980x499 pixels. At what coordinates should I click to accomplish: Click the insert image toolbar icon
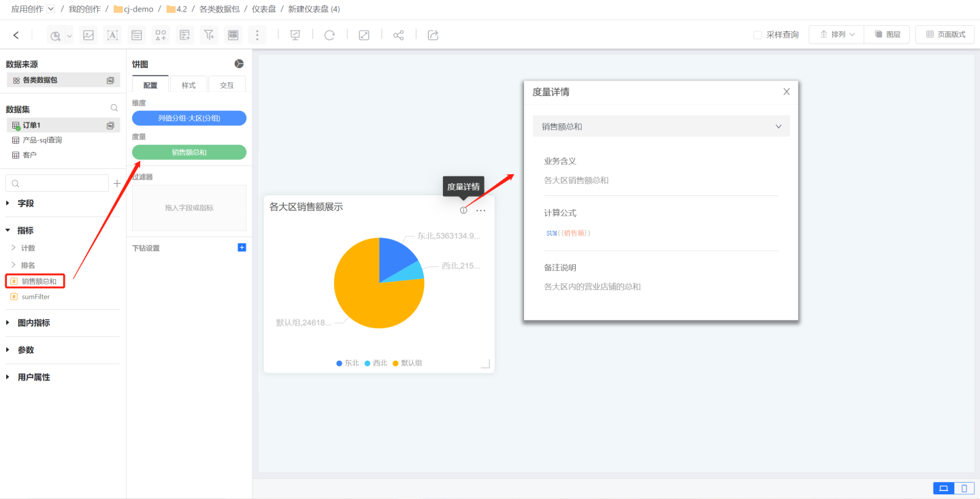coord(88,35)
